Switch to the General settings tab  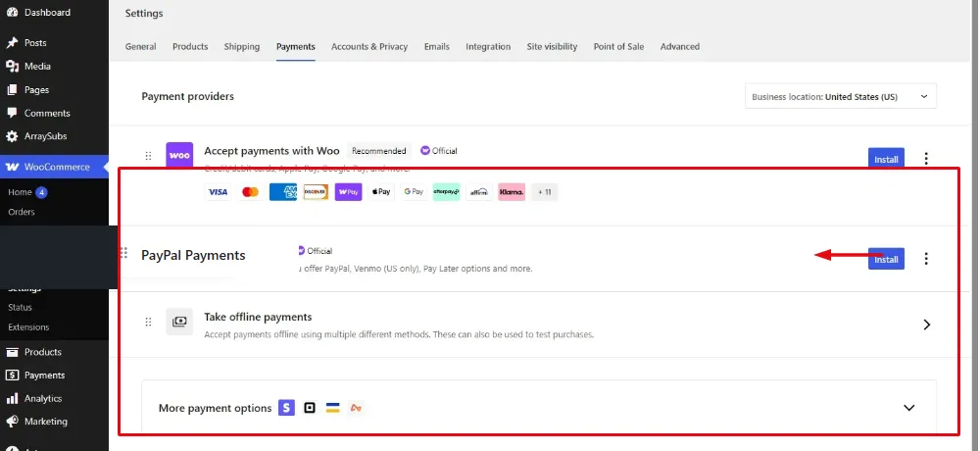pos(140,46)
